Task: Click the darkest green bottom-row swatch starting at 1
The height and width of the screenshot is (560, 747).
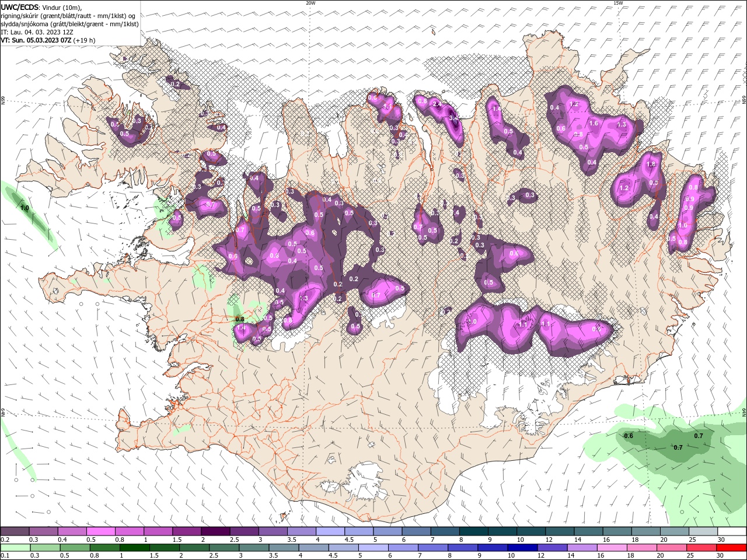Action: pos(135,548)
